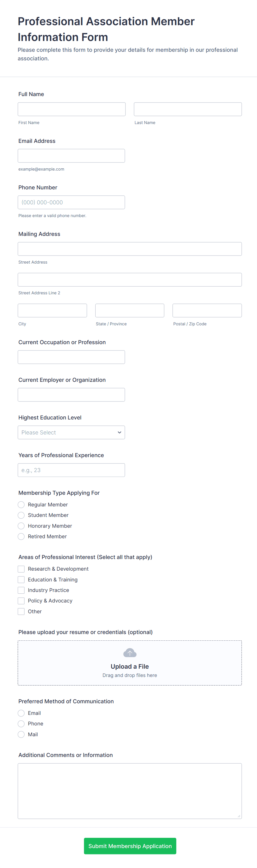Click into the Last Name field
This screenshot has height=868, width=257.
click(x=188, y=109)
